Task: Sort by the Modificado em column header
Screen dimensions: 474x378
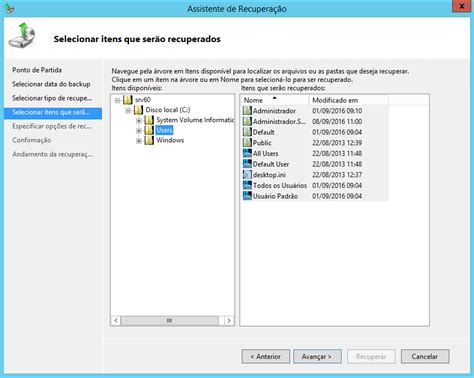Action: point(348,100)
